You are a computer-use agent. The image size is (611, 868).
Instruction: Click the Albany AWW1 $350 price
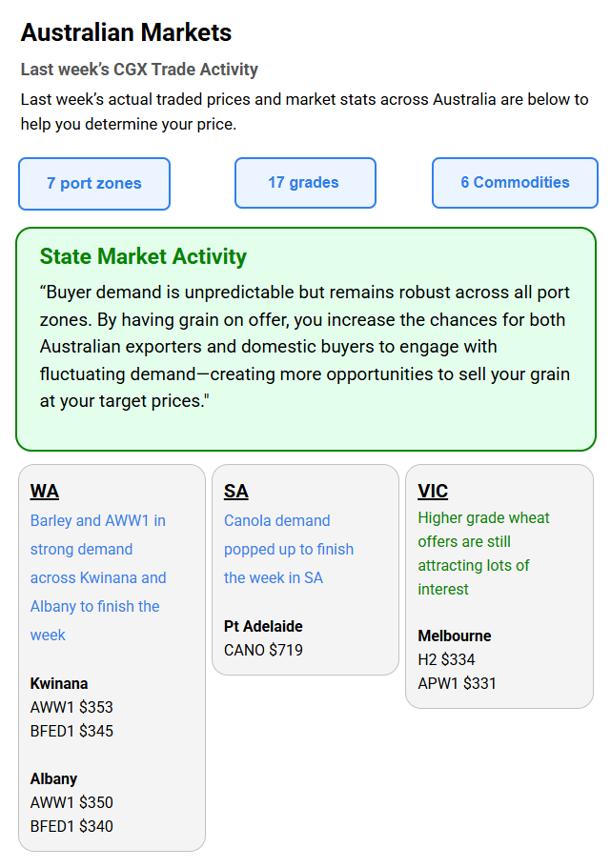(71, 802)
